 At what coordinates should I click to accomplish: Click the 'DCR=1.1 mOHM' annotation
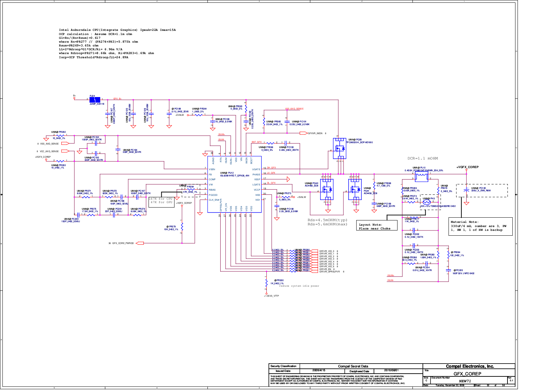(422, 158)
